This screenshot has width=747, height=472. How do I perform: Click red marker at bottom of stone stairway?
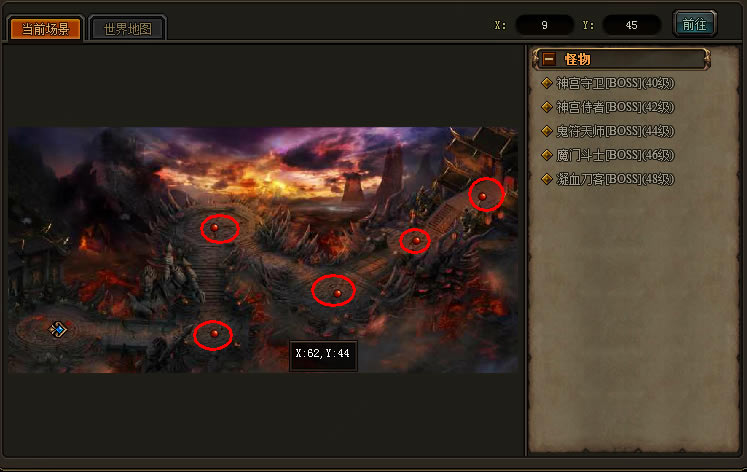pos(214,333)
